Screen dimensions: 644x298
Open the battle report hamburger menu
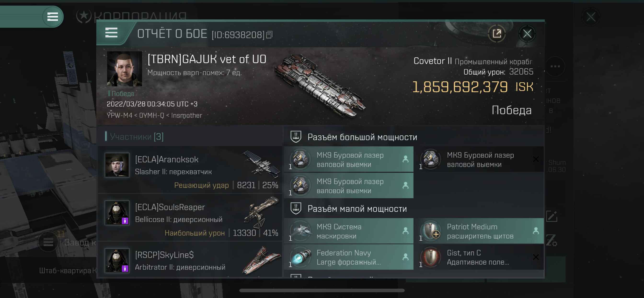[x=111, y=33]
